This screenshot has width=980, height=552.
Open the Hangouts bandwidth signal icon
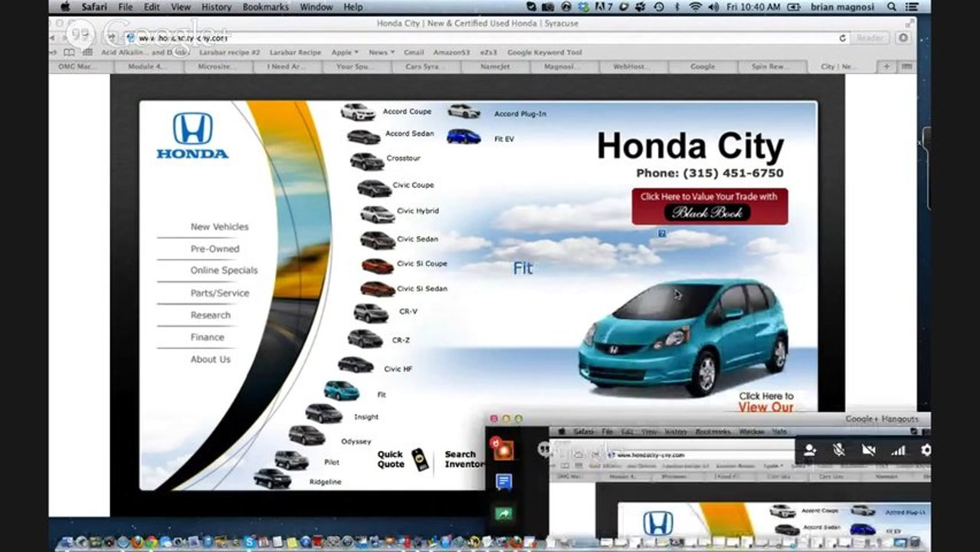pos(898,450)
